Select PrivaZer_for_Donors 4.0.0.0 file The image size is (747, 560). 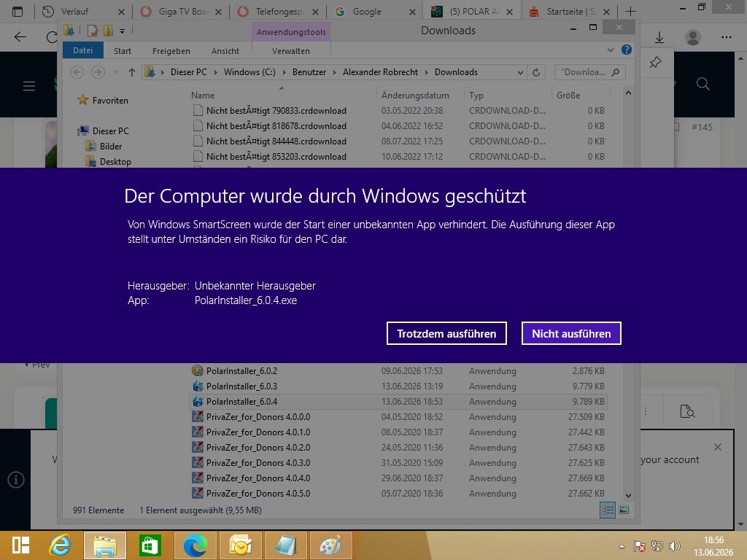click(258, 416)
